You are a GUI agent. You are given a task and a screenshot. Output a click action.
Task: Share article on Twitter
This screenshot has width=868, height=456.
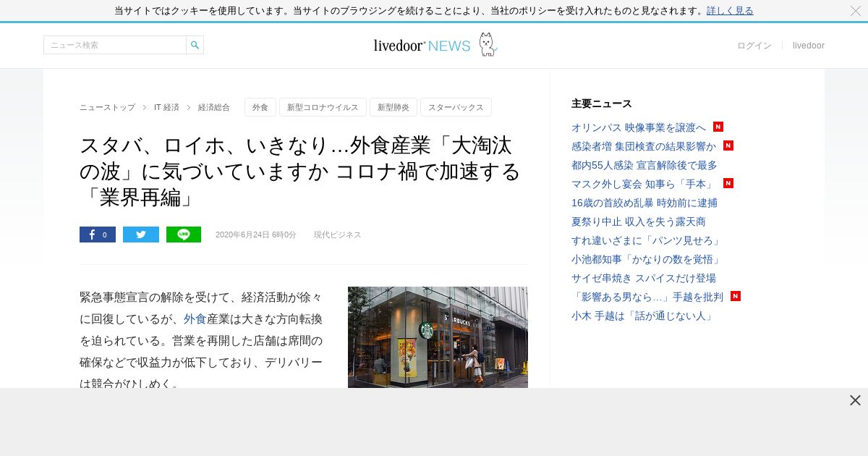141,235
